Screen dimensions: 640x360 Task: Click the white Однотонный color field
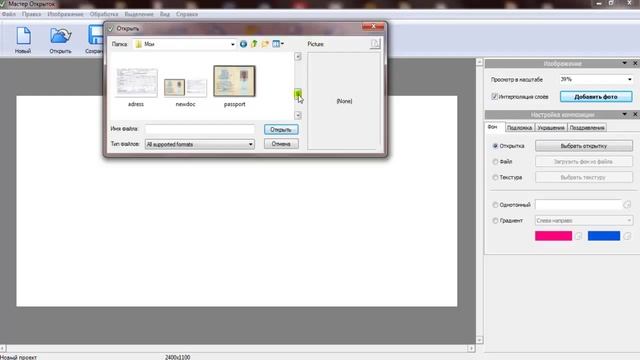(x=578, y=204)
